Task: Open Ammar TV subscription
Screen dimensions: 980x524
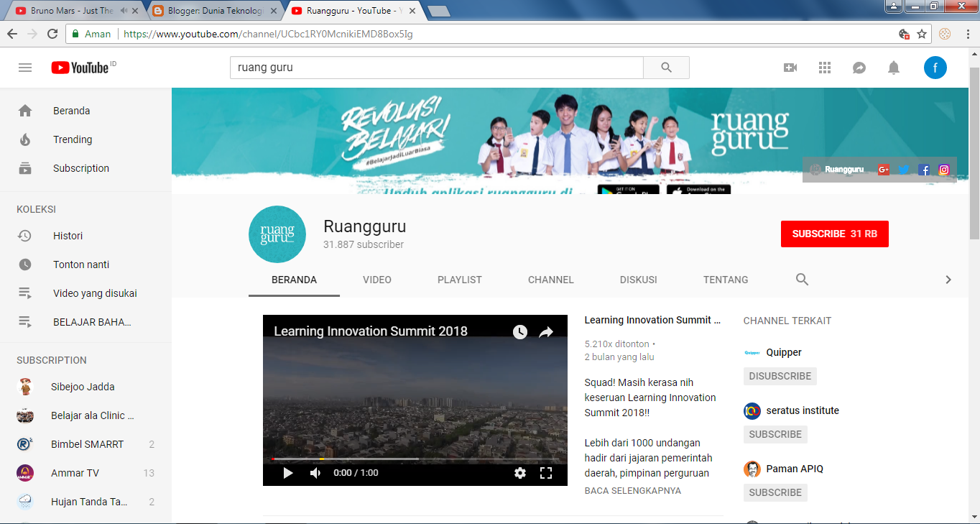Action: [85, 473]
